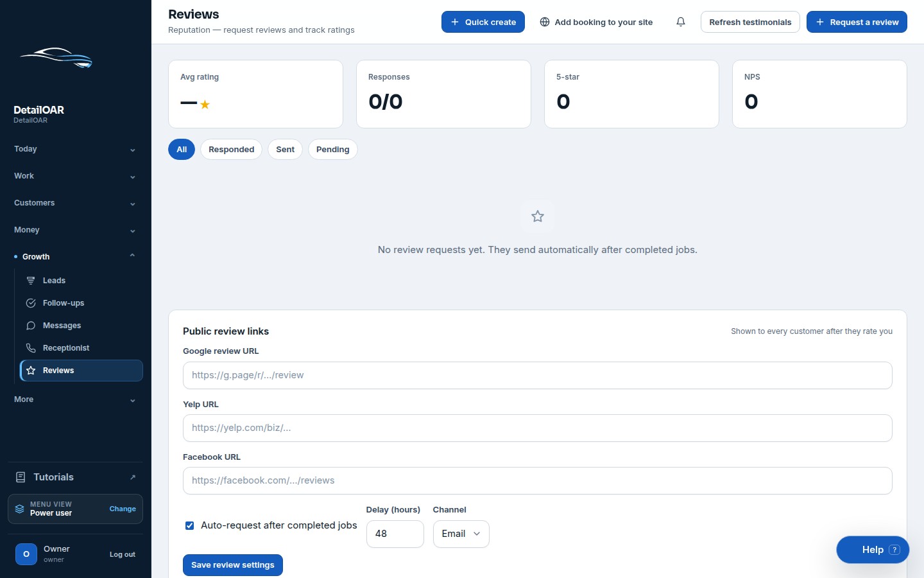Click the Receptionist phone icon
This screenshot has width=924, height=578.
click(31, 348)
